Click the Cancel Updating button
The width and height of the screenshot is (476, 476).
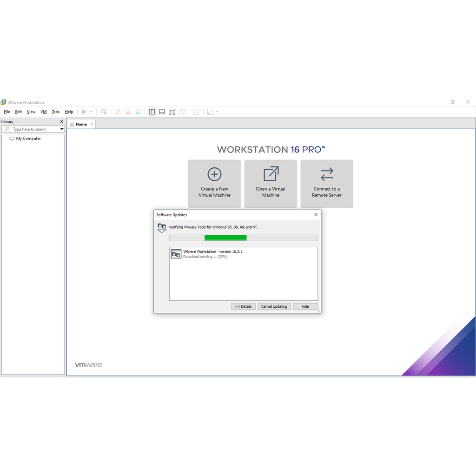274,306
